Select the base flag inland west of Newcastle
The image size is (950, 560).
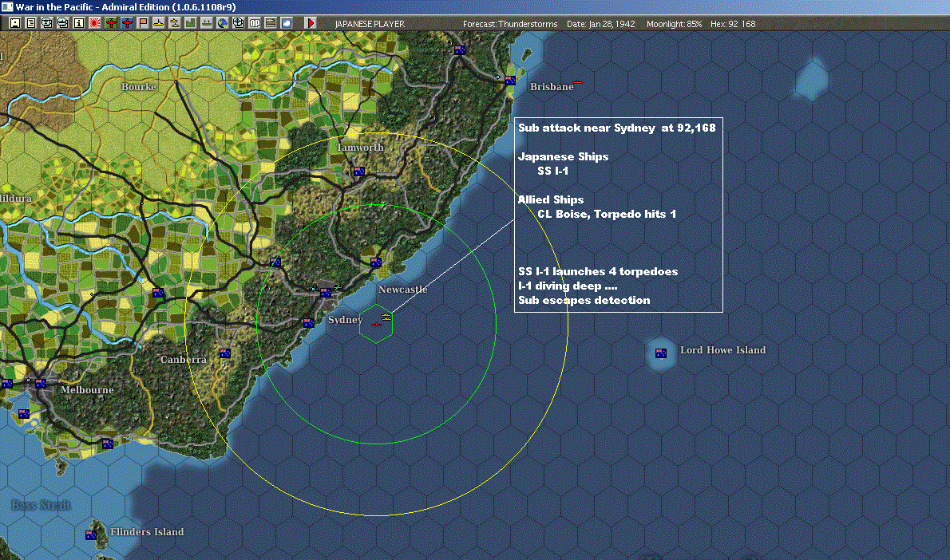coord(275,262)
